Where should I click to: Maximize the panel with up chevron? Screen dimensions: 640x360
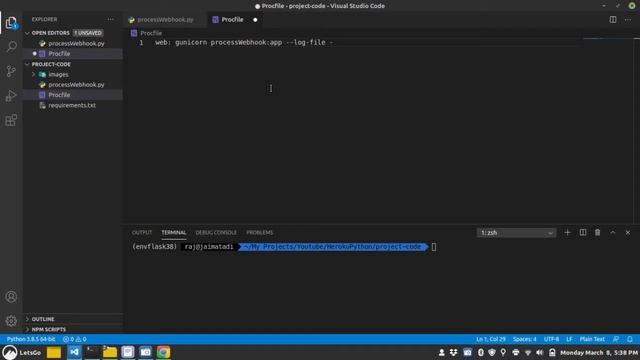pos(613,233)
